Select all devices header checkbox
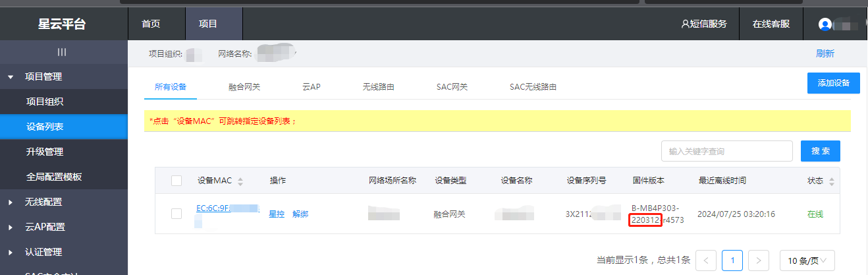The image size is (868, 275). click(176, 181)
